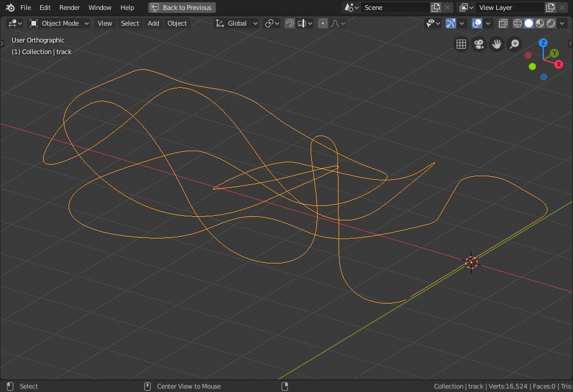Switch to material preview shading

tap(540, 23)
